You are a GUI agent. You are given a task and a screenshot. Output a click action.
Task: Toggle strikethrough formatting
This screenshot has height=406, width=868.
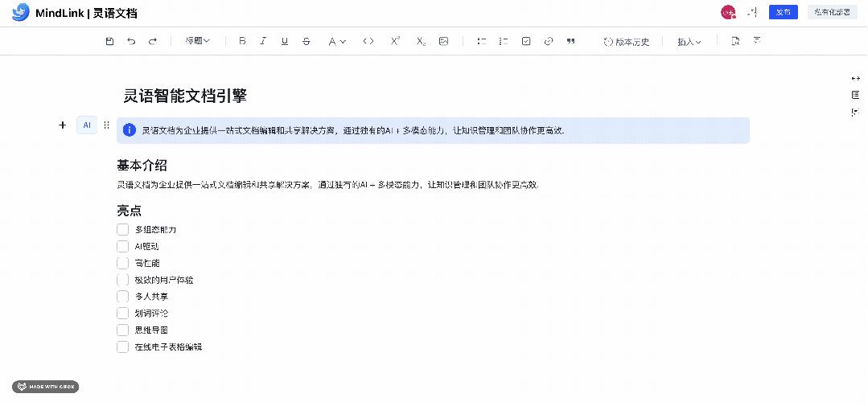pyautogui.click(x=306, y=42)
